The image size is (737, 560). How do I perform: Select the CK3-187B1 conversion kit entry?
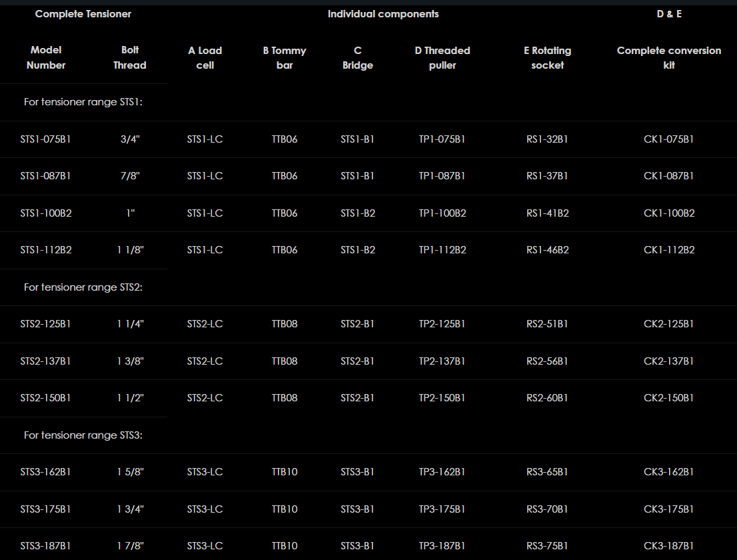tap(668, 546)
